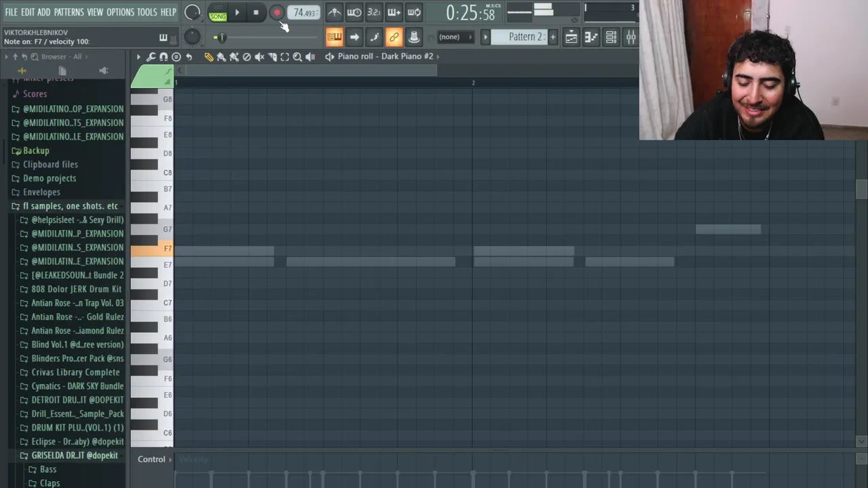Click the main pitch knob
The image size is (868, 488).
[192, 37]
